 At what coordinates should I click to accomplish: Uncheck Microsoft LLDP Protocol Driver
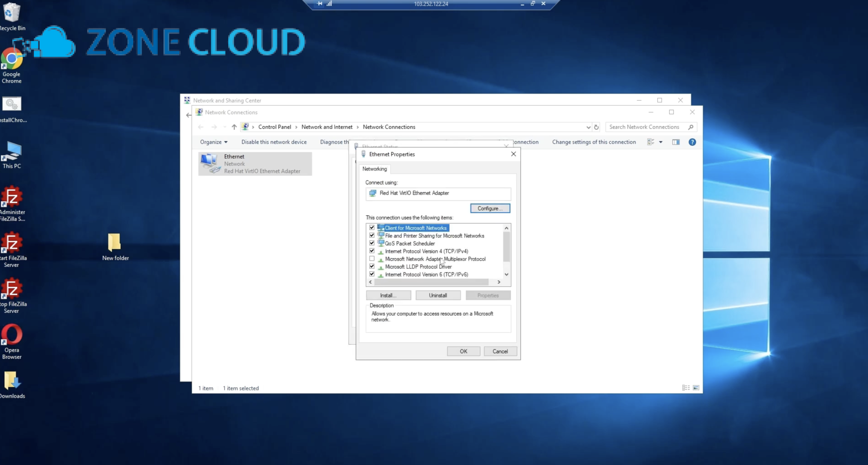[x=372, y=266]
